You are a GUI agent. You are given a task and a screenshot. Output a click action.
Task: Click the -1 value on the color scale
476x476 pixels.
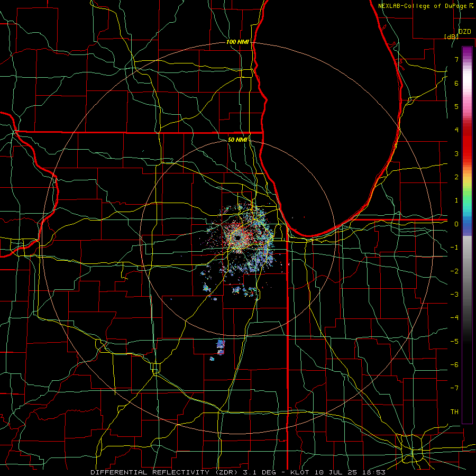point(454,248)
